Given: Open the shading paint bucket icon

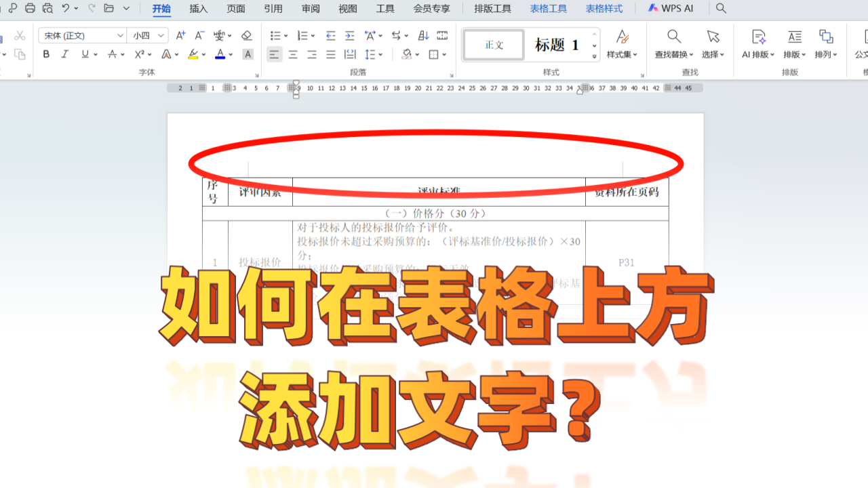Looking at the screenshot, I should click(x=406, y=54).
